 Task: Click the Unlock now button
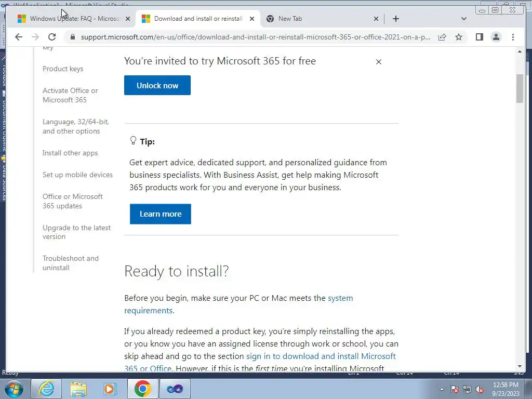tap(157, 85)
